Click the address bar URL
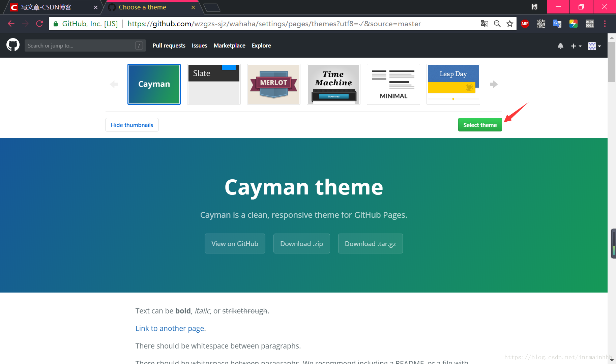616x364 pixels. tap(274, 24)
